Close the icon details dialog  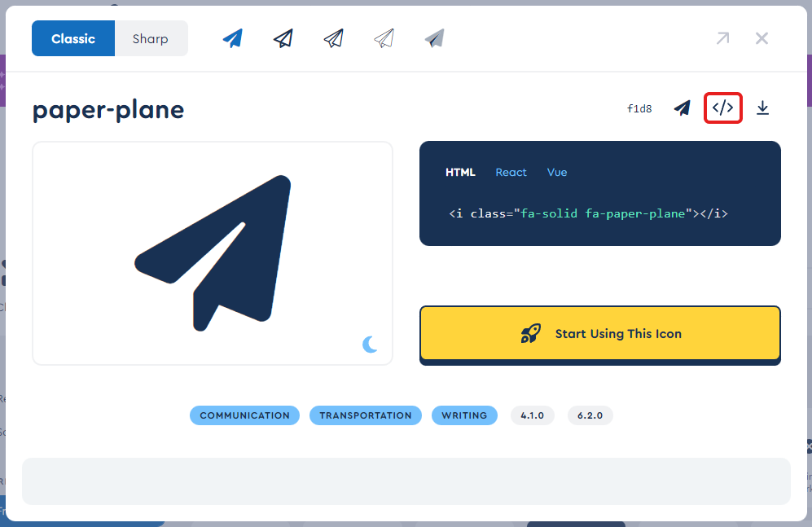[762, 38]
